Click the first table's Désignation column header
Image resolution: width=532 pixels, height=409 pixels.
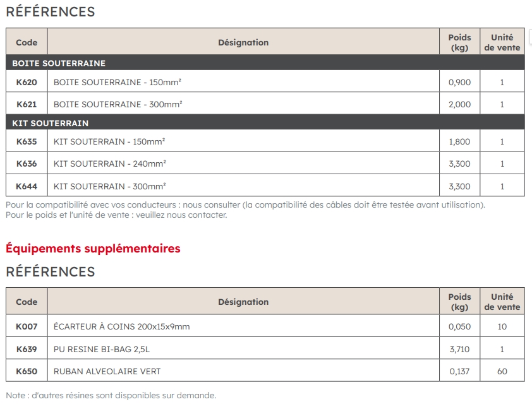tap(243, 42)
